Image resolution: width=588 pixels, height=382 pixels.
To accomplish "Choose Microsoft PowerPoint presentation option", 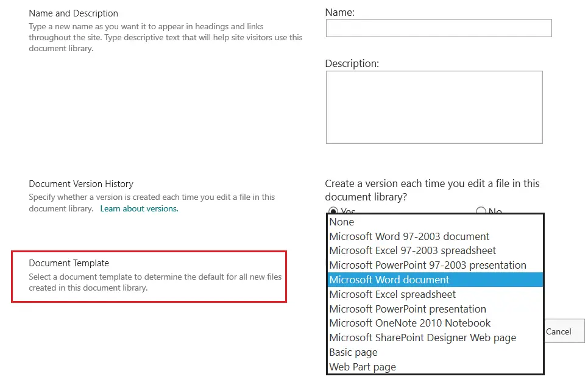I will pyautogui.click(x=436, y=309).
